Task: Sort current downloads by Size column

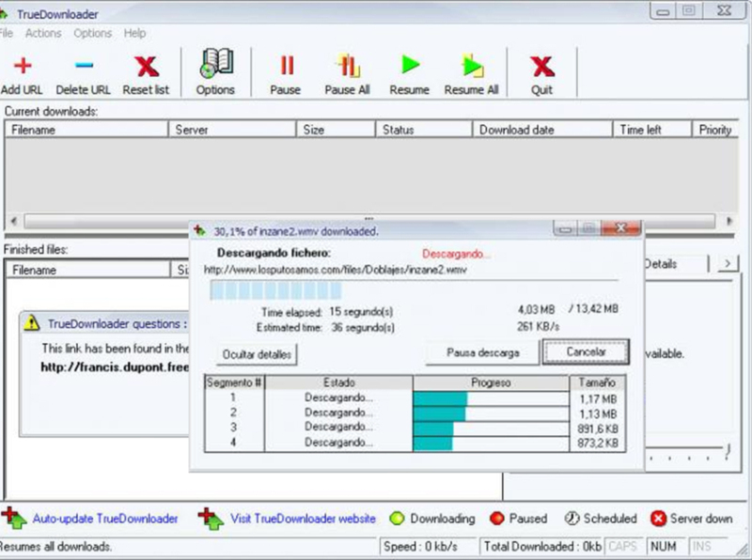Action: tap(337, 130)
